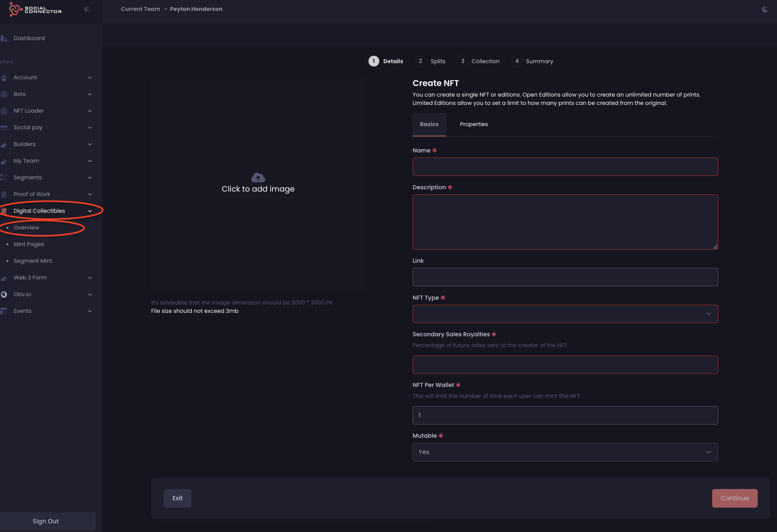The width and height of the screenshot is (777, 532).
Task: Click the My Team sidebar icon
Action: (4, 161)
